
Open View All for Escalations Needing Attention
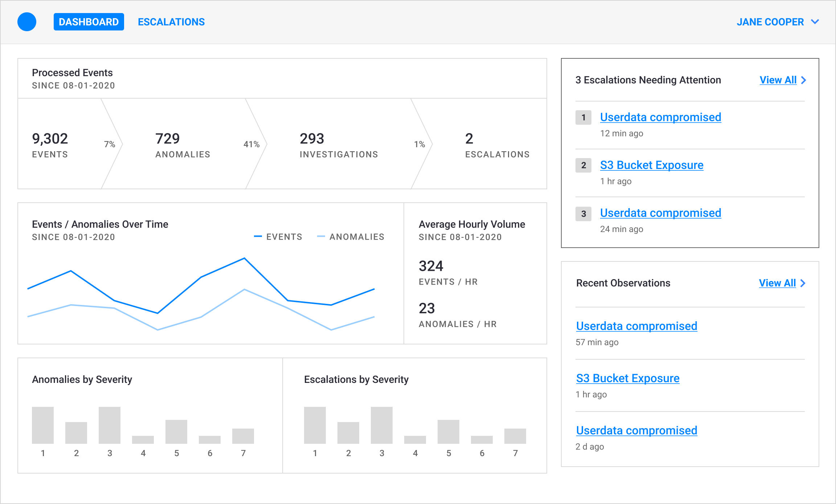pos(778,80)
